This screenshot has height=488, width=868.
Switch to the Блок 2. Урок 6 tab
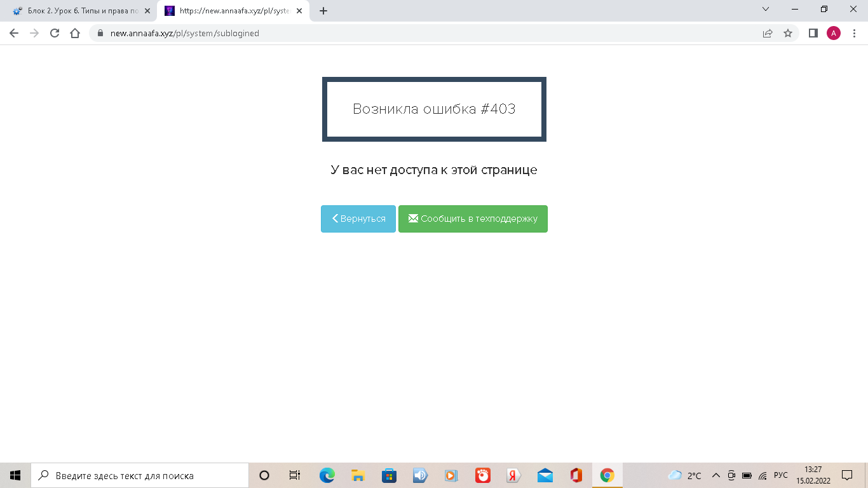pos(79,11)
